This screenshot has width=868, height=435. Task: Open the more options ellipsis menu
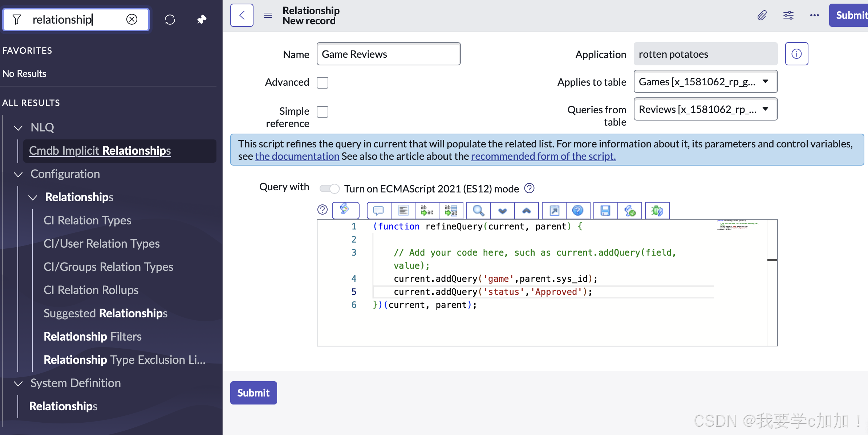click(x=814, y=15)
